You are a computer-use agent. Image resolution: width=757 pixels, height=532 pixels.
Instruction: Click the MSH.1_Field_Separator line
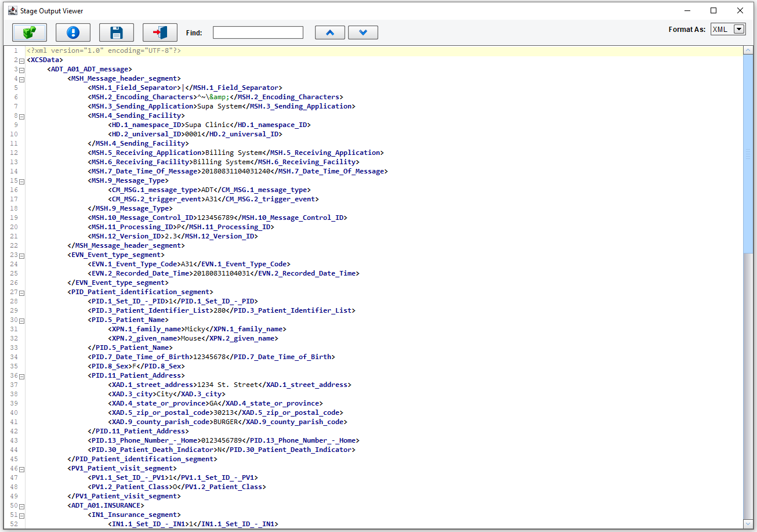click(185, 88)
